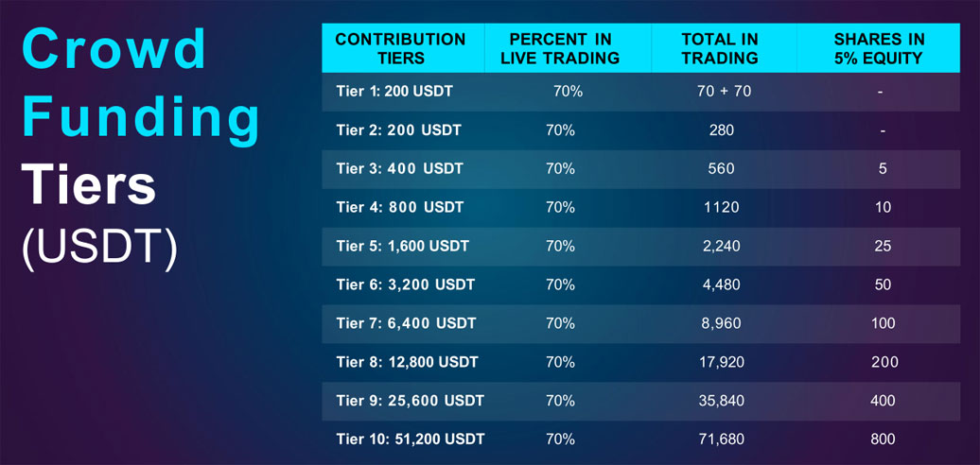Select Tier 9: 25,600 USDT label
980x465 pixels.
410,400
